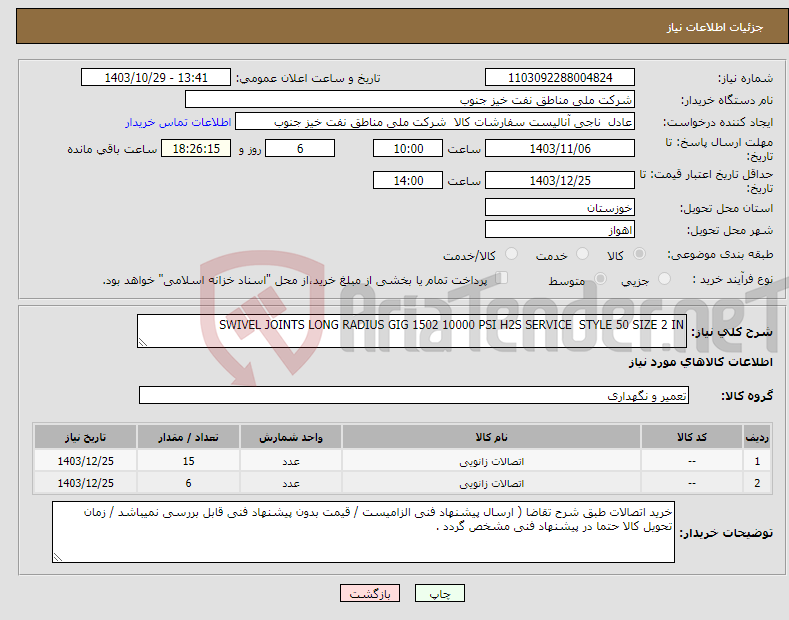Click item name in row 1
Image resolution: width=789 pixels, height=620 pixels.
point(491,461)
